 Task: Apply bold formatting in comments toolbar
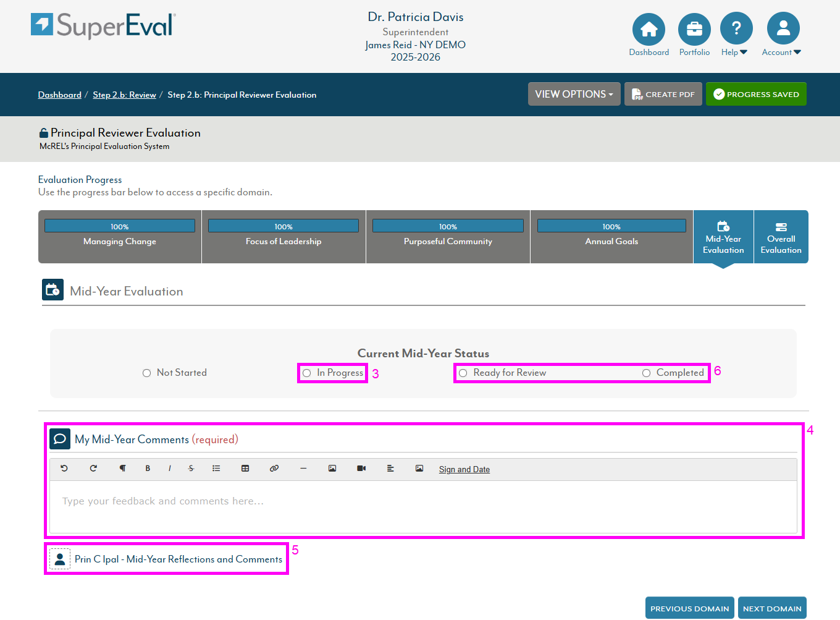click(148, 469)
